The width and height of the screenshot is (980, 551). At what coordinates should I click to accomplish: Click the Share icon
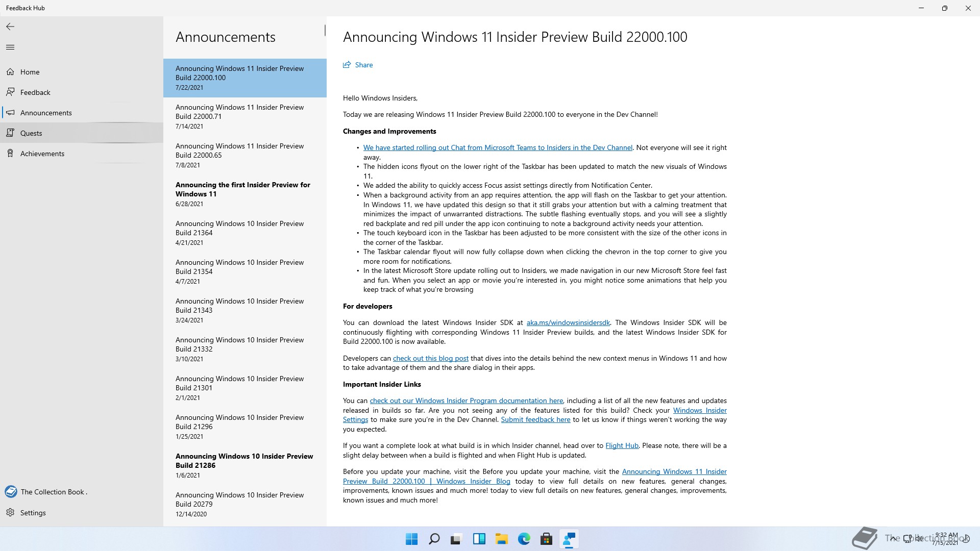point(347,65)
